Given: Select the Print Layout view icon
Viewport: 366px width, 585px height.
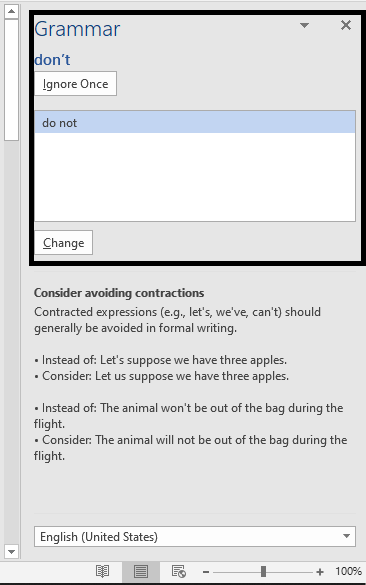Looking at the screenshot, I should coord(141,571).
